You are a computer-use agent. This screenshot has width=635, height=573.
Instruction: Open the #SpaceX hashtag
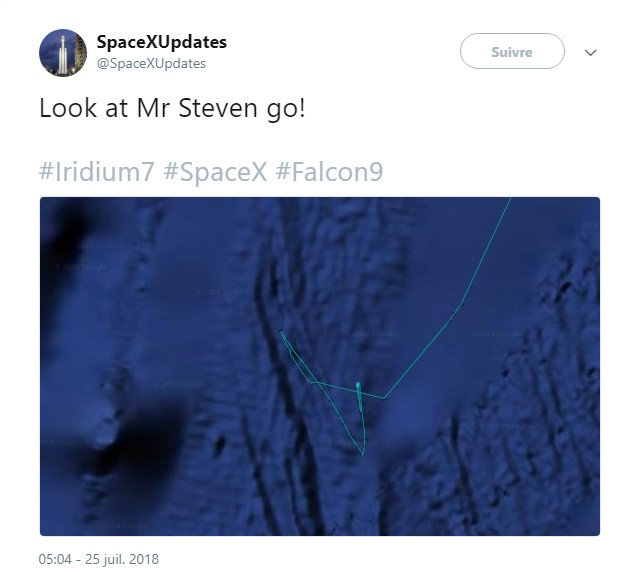[215, 172]
